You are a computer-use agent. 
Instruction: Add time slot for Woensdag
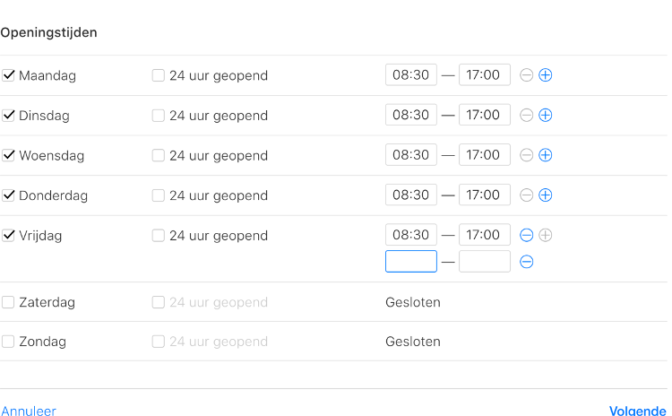(546, 155)
